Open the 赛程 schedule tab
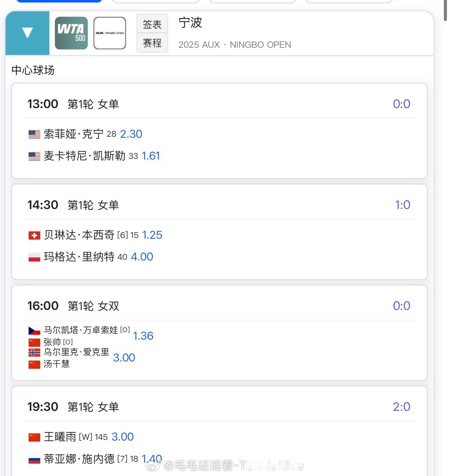The height and width of the screenshot is (476, 450). coord(152,43)
